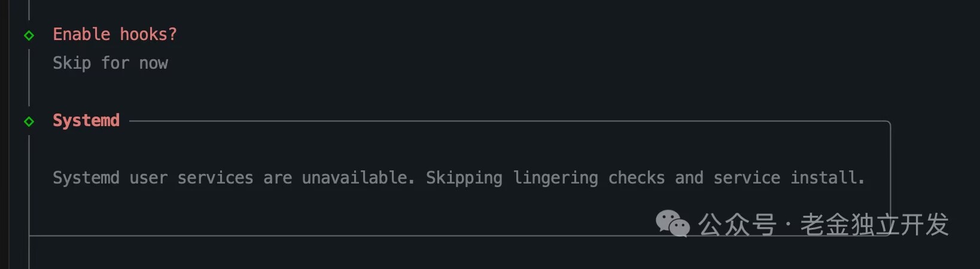The height and width of the screenshot is (269, 980).
Task: Click the word "checks" in the message
Action: click(x=637, y=178)
